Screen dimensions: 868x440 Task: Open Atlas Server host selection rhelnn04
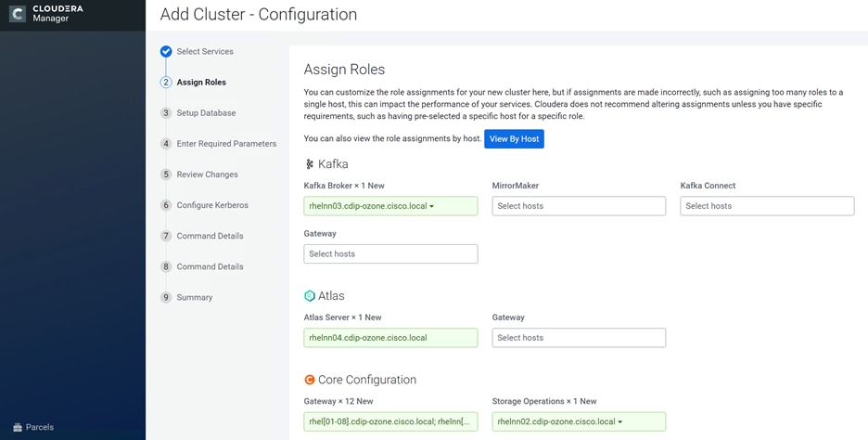pyautogui.click(x=390, y=338)
